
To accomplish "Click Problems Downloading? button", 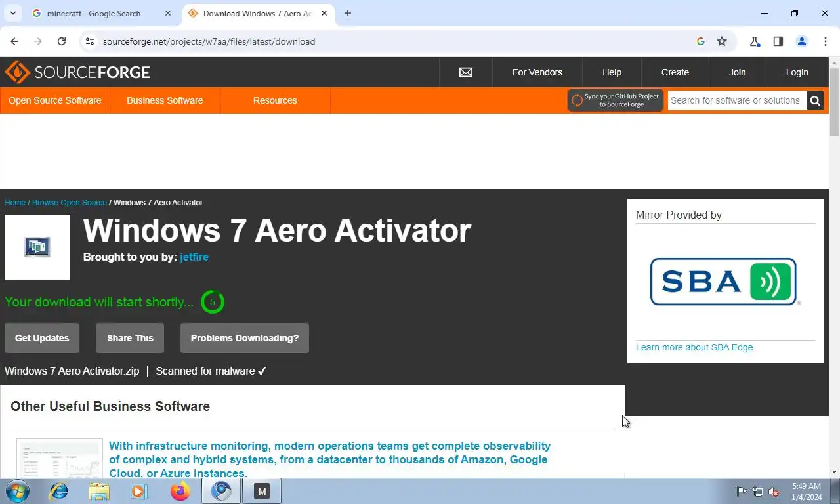I will [245, 338].
